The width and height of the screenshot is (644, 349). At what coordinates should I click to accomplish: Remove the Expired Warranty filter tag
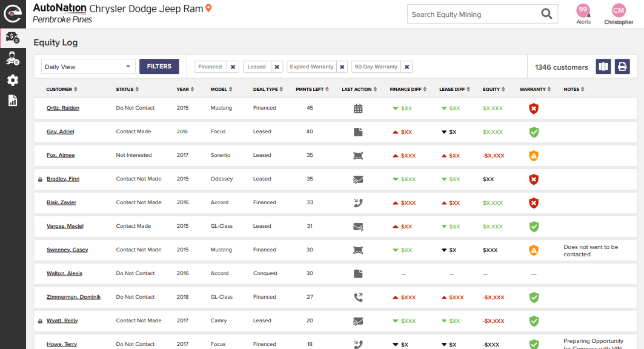click(x=342, y=67)
